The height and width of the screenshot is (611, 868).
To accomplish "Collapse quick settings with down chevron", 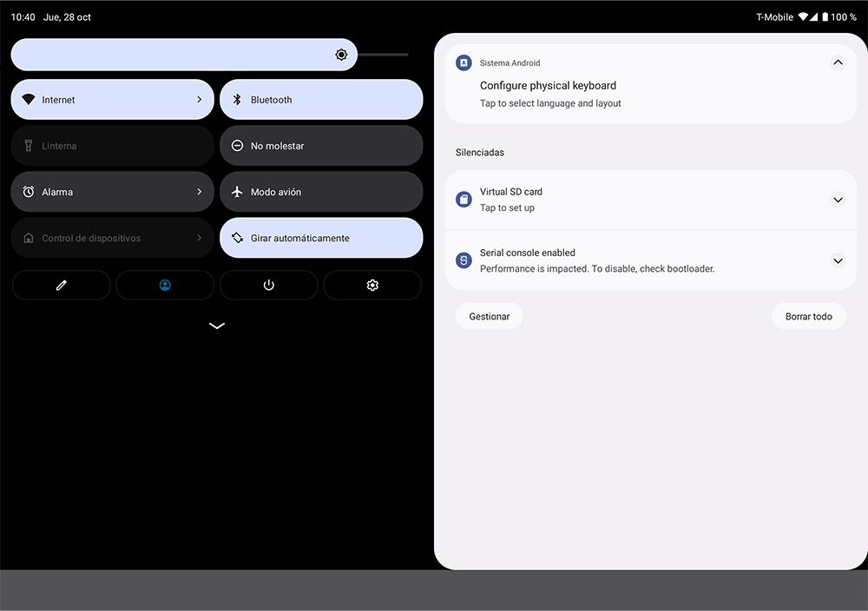I will (217, 325).
